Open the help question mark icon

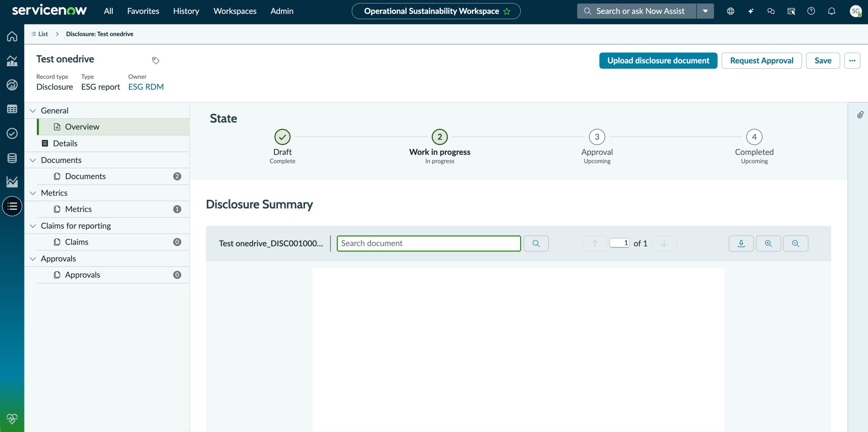point(811,11)
